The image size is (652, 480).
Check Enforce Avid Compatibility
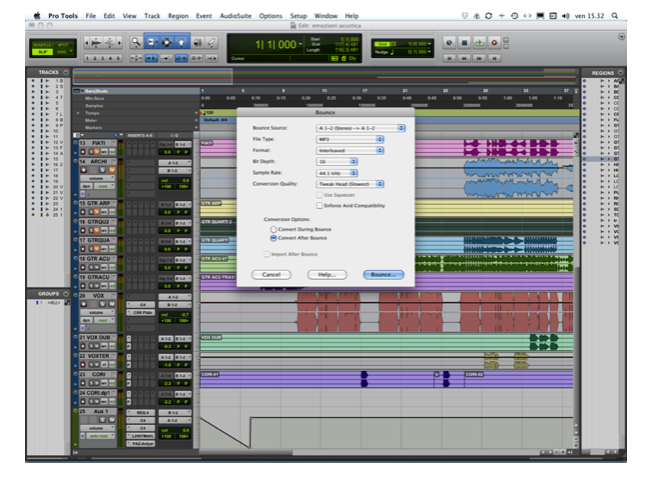(x=319, y=205)
